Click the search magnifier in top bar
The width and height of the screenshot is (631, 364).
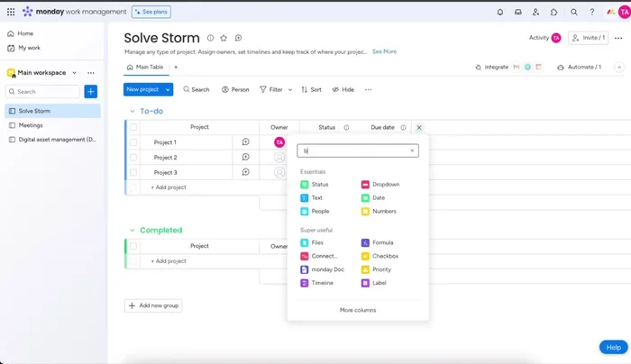(574, 12)
